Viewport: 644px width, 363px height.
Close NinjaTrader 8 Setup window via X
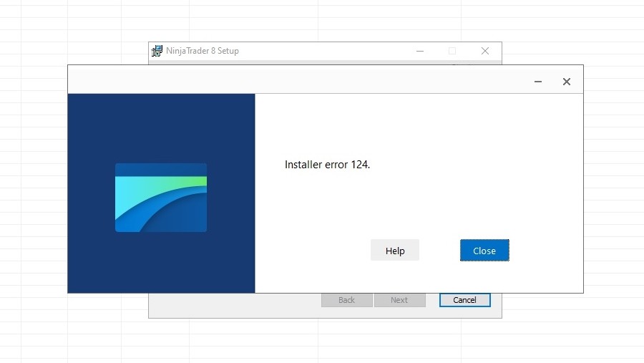pos(485,51)
